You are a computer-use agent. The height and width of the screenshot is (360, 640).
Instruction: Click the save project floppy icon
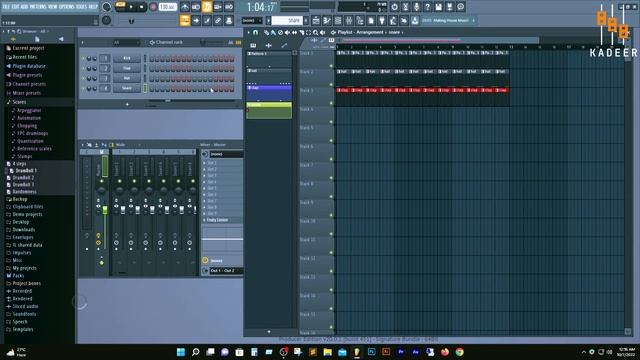438,7
